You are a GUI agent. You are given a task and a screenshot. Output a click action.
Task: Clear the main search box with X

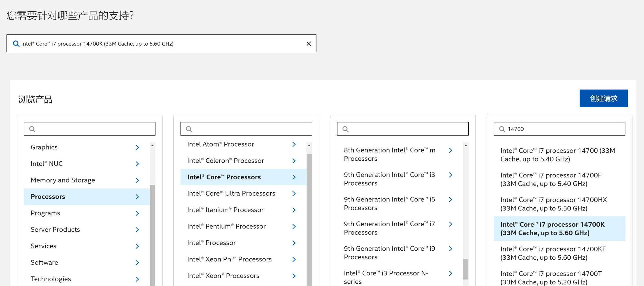click(x=309, y=44)
